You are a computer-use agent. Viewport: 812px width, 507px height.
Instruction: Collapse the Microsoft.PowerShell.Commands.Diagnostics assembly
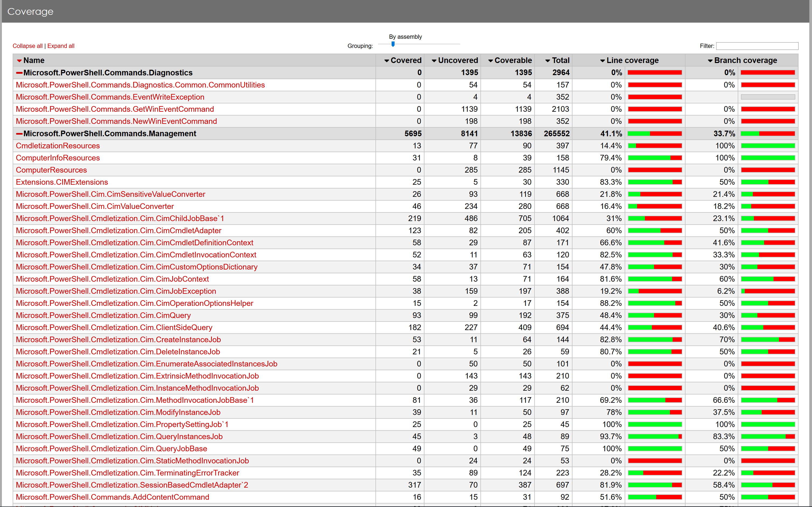(x=19, y=73)
